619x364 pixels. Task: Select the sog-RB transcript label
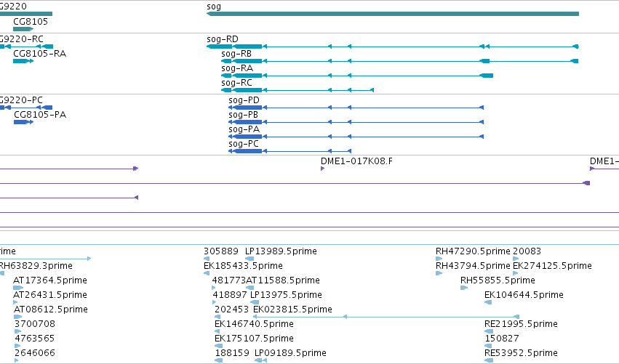236,54
